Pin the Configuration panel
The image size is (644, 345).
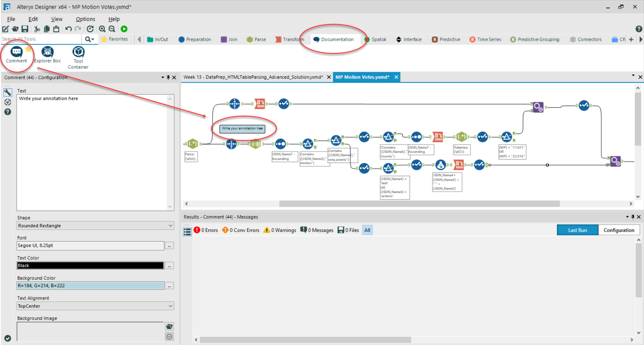[x=168, y=77]
